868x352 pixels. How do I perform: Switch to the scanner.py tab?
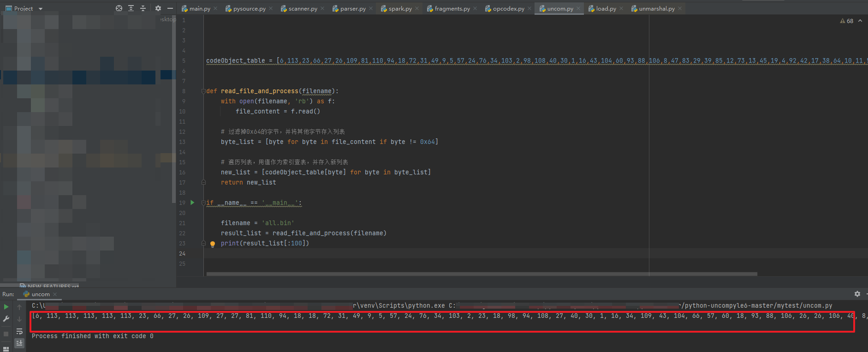303,9
